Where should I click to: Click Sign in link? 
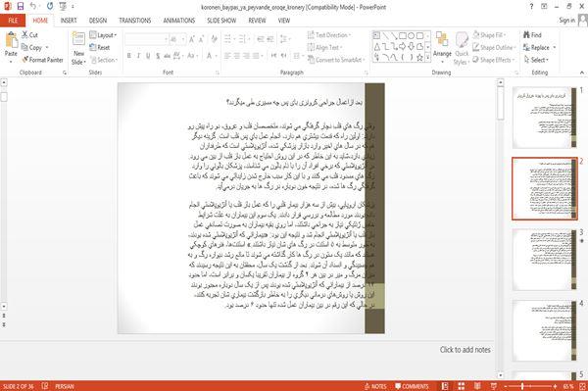pos(566,21)
